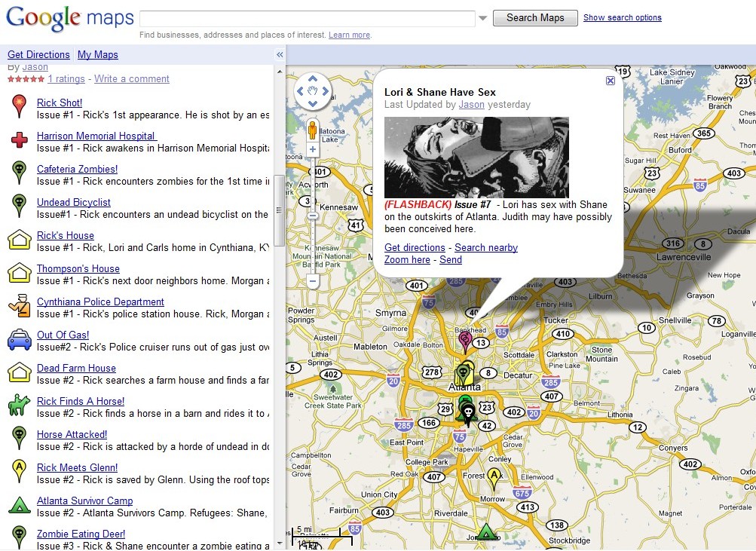Click the green horse rider icon
This screenshot has height=551, width=756.
[20, 405]
